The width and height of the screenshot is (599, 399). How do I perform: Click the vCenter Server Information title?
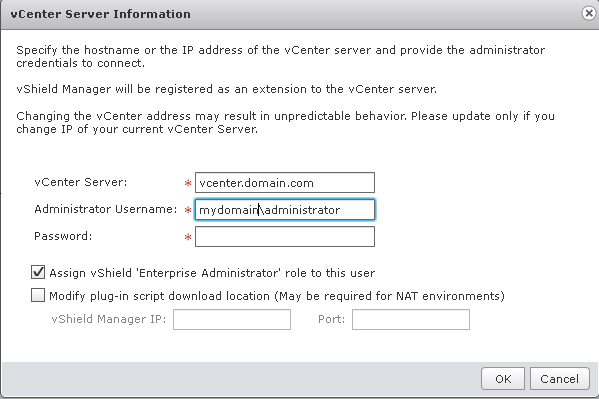(x=100, y=14)
